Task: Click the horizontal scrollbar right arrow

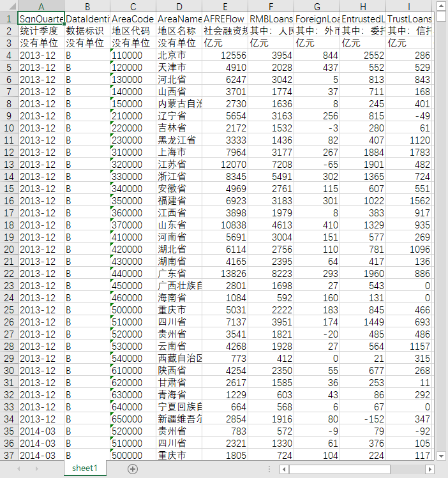Action: pyautogui.click(x=429, y=470)
